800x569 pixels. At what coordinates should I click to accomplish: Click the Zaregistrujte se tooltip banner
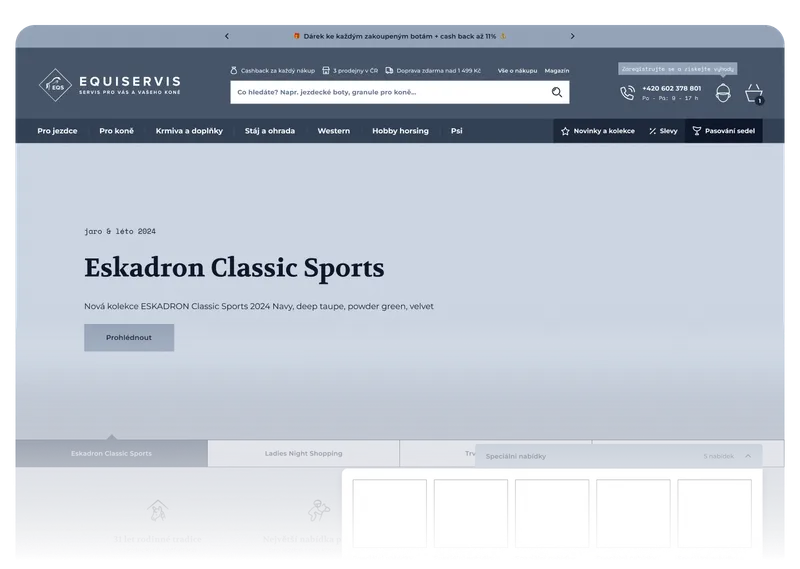click(x=678, y=69)
